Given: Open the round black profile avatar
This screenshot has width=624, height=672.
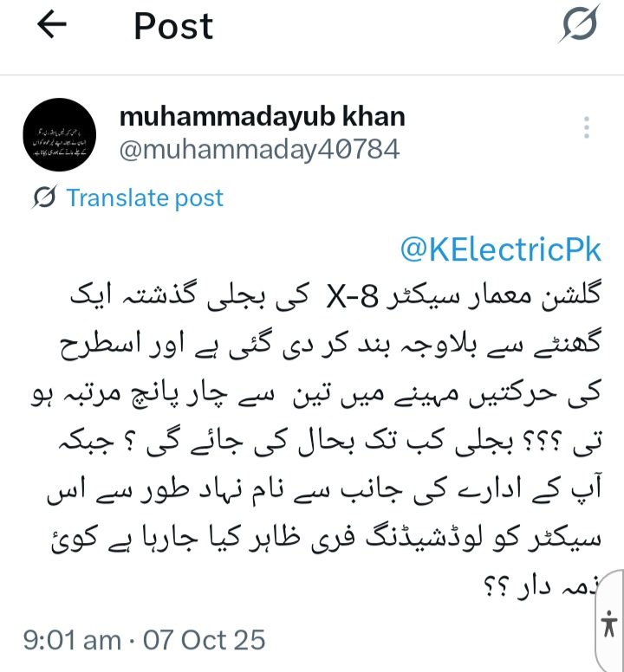Looking at the screenshot, I should click(59, 134).
